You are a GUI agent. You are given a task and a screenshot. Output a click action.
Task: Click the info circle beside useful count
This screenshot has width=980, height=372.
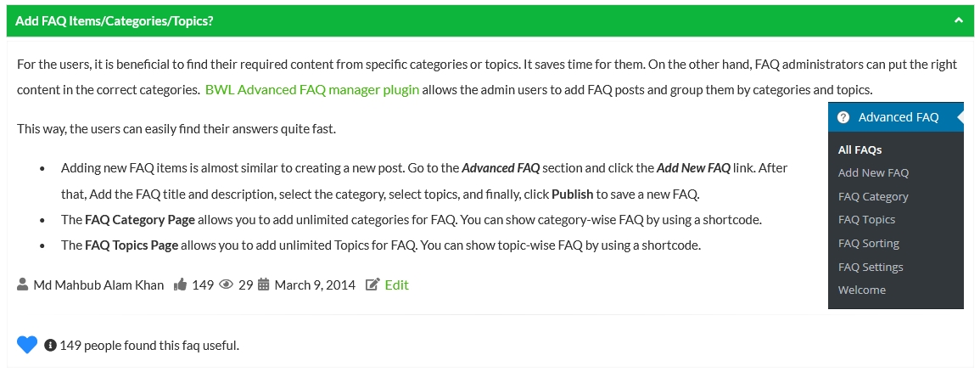point(51,345)
